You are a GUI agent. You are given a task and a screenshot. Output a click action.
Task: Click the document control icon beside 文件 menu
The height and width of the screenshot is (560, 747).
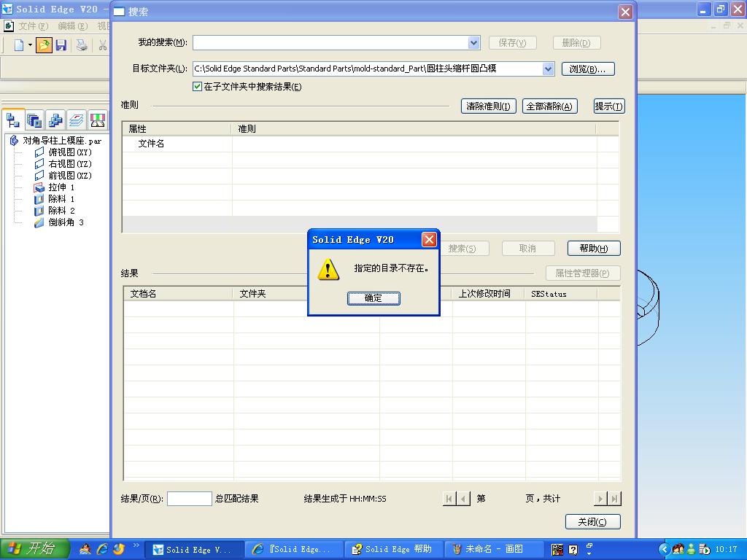[x=9, y=26]
